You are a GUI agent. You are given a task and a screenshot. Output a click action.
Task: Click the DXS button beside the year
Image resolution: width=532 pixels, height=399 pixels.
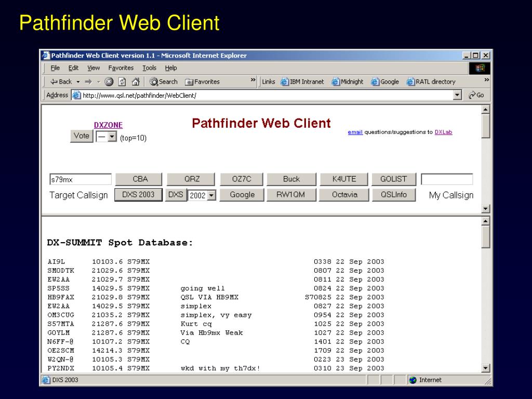coord(176,195)
